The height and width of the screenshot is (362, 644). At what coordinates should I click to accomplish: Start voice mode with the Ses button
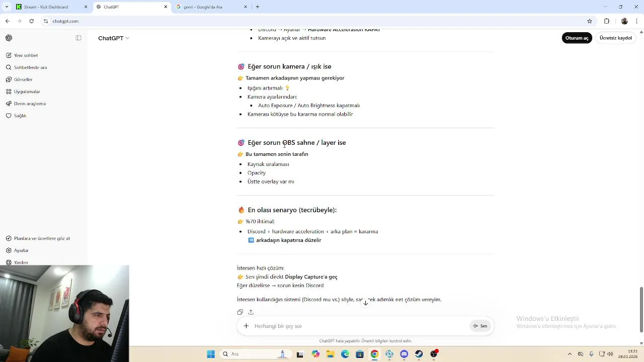pyautogui.click(x=480, y=326)
